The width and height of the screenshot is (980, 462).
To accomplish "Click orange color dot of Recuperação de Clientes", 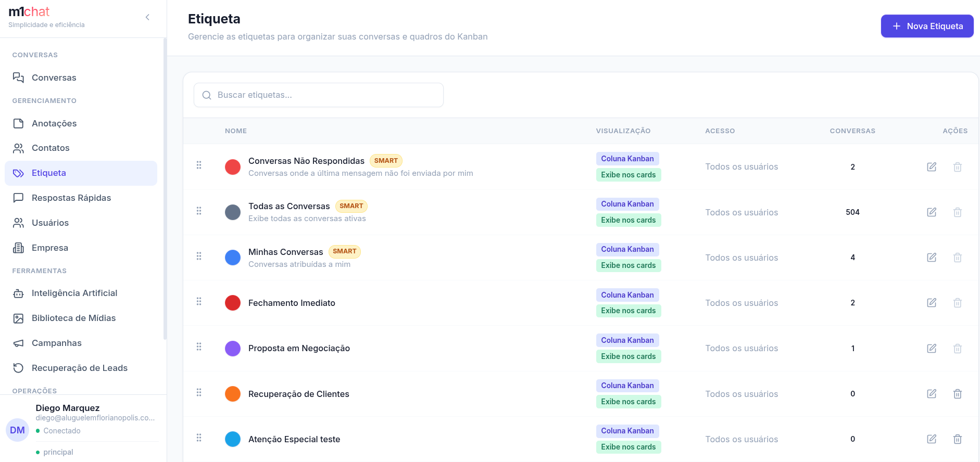I will [233, 394].
